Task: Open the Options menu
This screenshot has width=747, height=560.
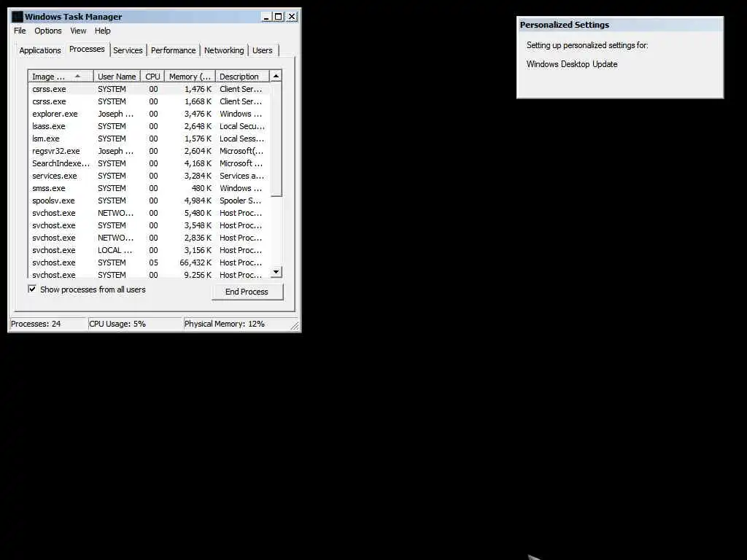Action: coord(47,31)
